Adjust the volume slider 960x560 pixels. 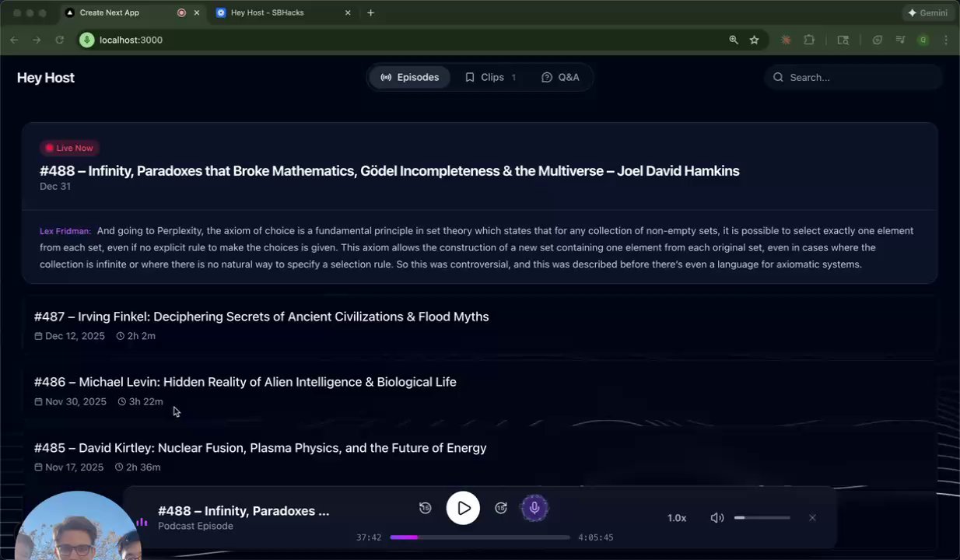tap(762, 517)
